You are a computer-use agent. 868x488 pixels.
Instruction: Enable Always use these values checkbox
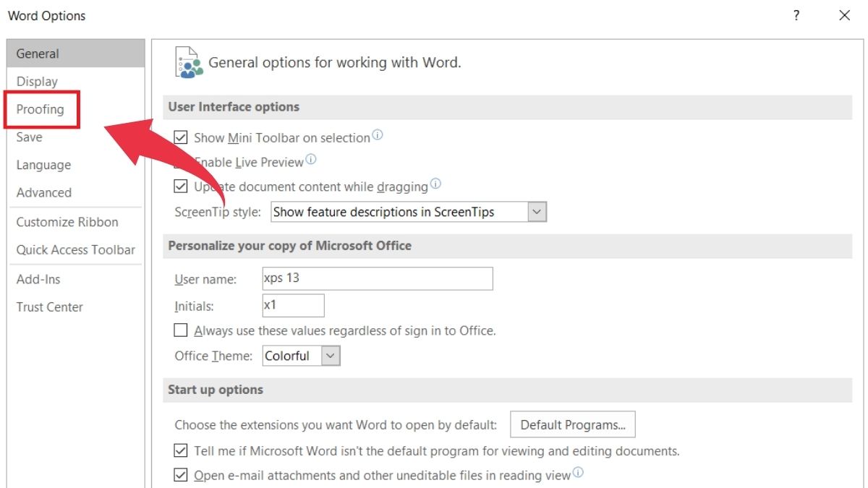tap(181, 330)
